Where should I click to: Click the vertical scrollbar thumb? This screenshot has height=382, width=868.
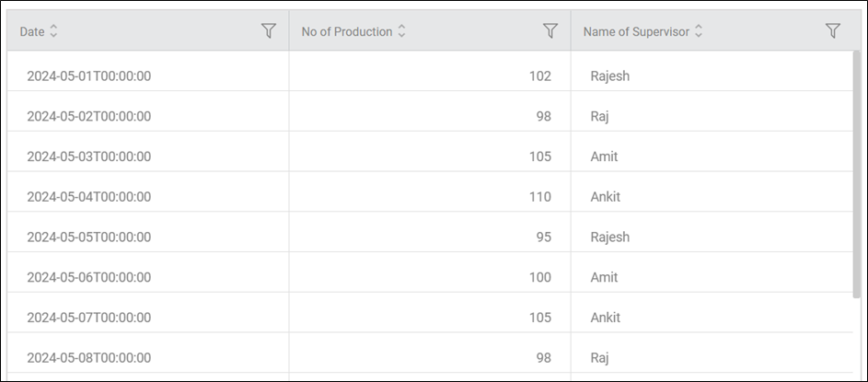(x=857, y=174)
